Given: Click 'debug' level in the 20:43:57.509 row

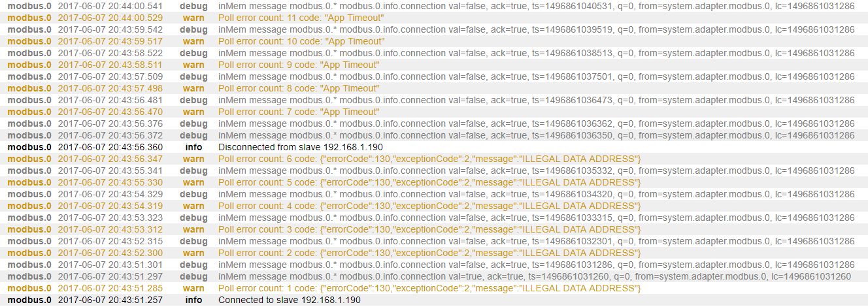Looking at the screenshot, I should (193, 76).
